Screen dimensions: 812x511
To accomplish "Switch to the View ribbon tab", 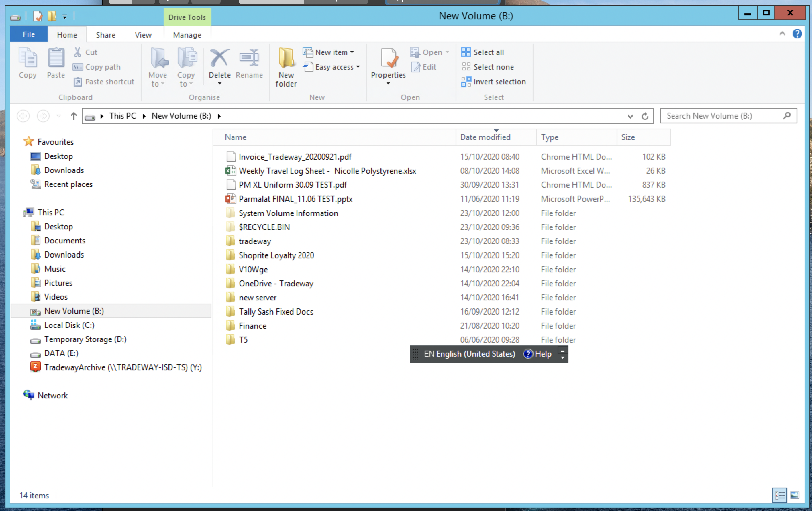I will coord(143,35).
